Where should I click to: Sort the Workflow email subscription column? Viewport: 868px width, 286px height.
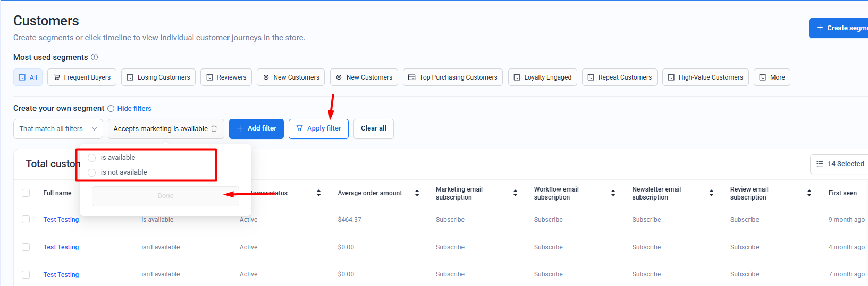tap(613, 193)
